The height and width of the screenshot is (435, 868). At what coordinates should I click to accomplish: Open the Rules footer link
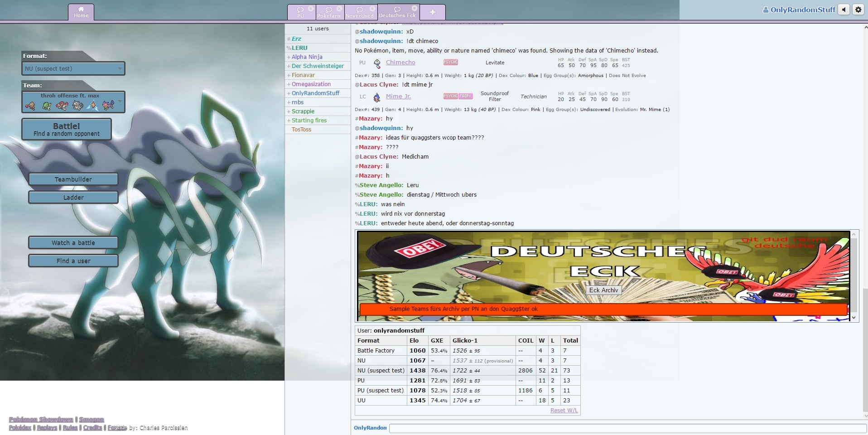click(x=70, y=428)
